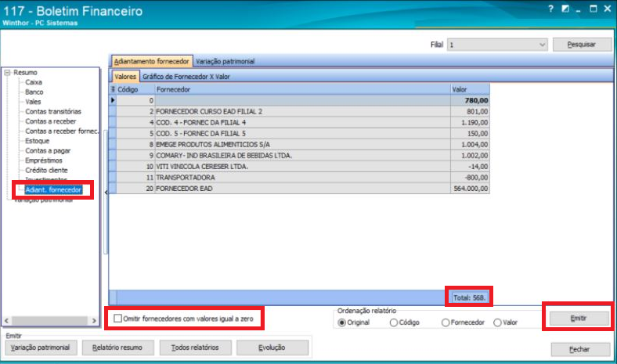Select Empréstimos in the tree
The width and height of the screenshot is (617, 364).
[x=44, y=160]
